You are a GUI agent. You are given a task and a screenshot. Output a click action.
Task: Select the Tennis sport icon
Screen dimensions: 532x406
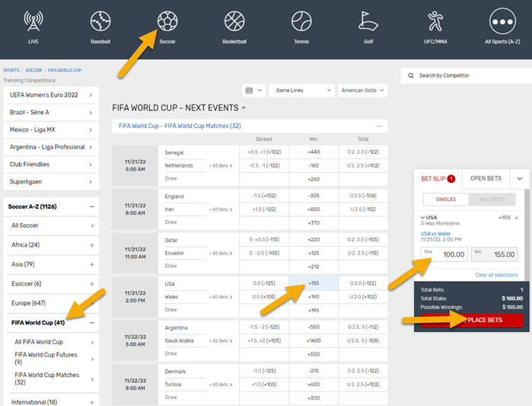click(x=301, y=21)
